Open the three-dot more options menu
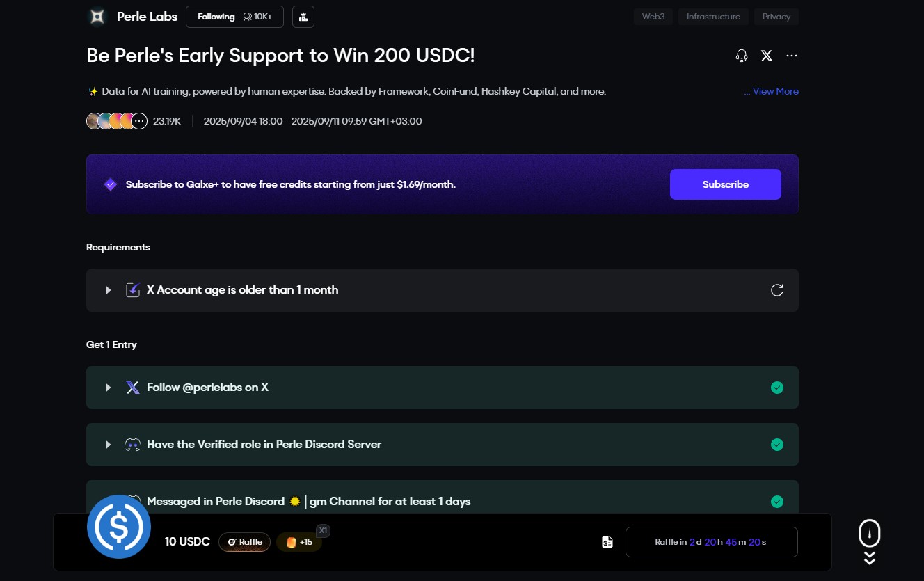The image size is (924, 581). (792, 56)
